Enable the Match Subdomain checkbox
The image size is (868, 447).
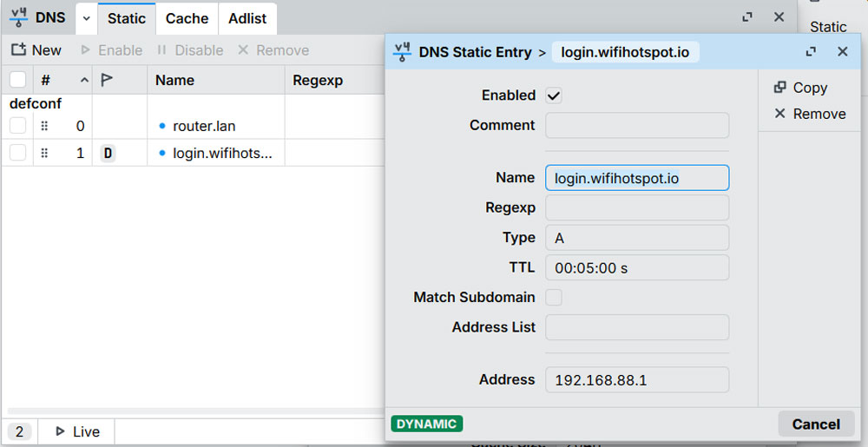coord(554,298)
